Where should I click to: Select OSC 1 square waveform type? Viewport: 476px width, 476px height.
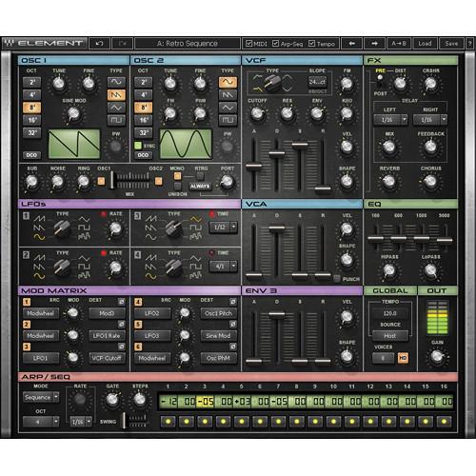point(116,120)
